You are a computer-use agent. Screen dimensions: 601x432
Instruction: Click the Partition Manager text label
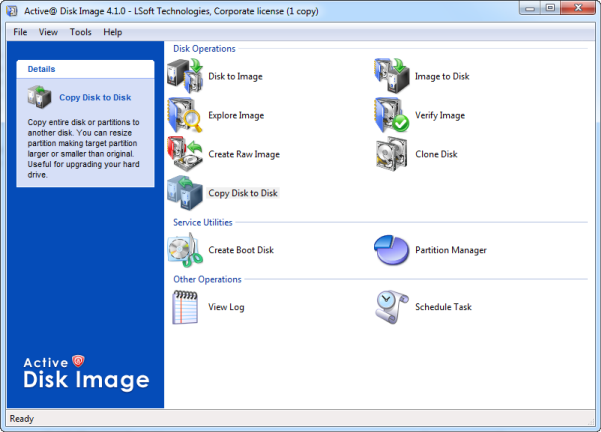[x=451, y=250]
